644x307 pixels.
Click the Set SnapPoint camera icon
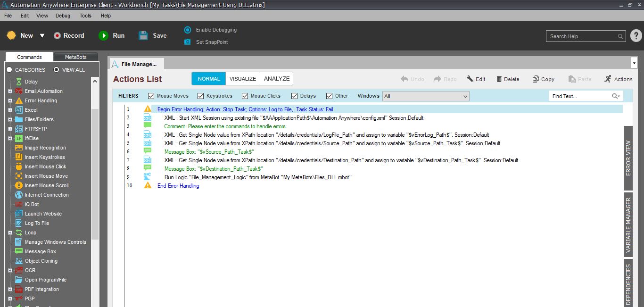coord(187,42)
